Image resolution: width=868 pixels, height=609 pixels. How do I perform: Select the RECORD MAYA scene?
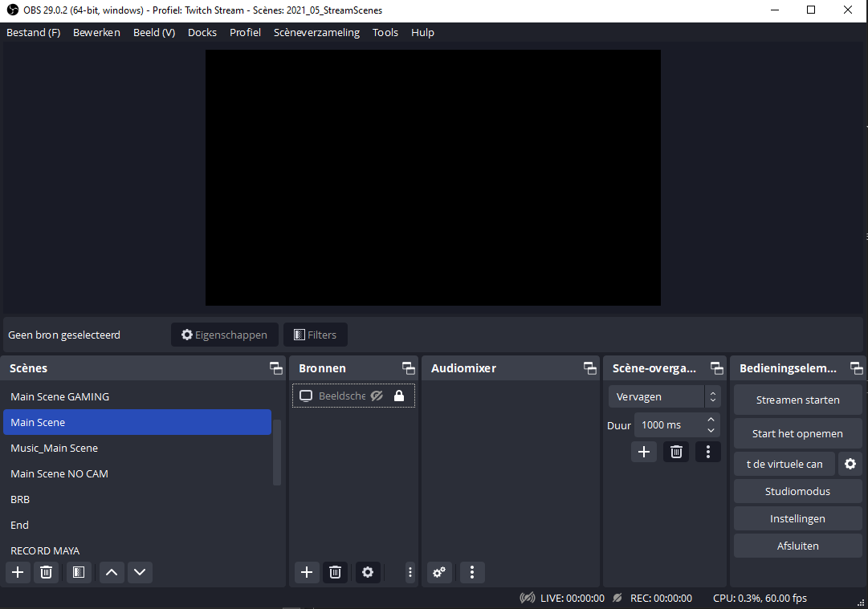[x=137, y=551]
